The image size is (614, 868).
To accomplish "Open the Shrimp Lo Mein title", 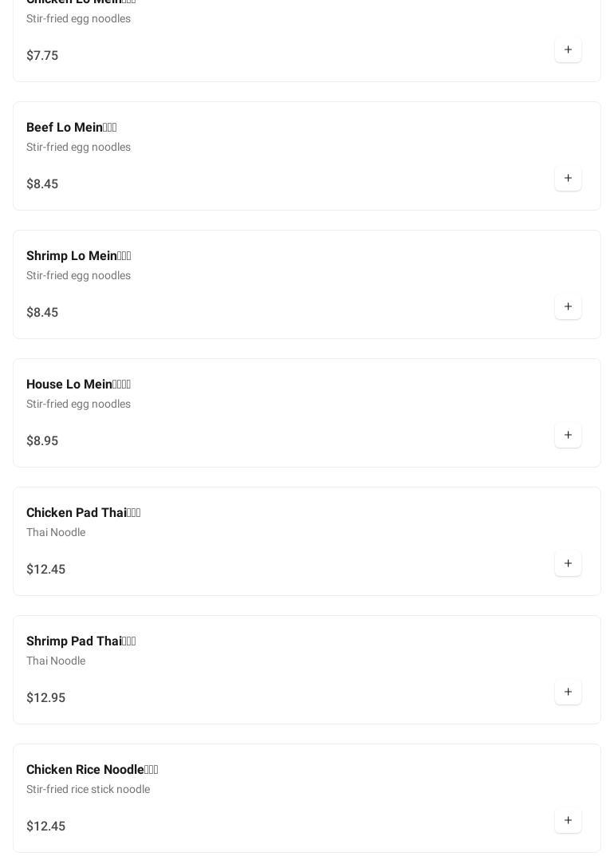I will 79,256.
